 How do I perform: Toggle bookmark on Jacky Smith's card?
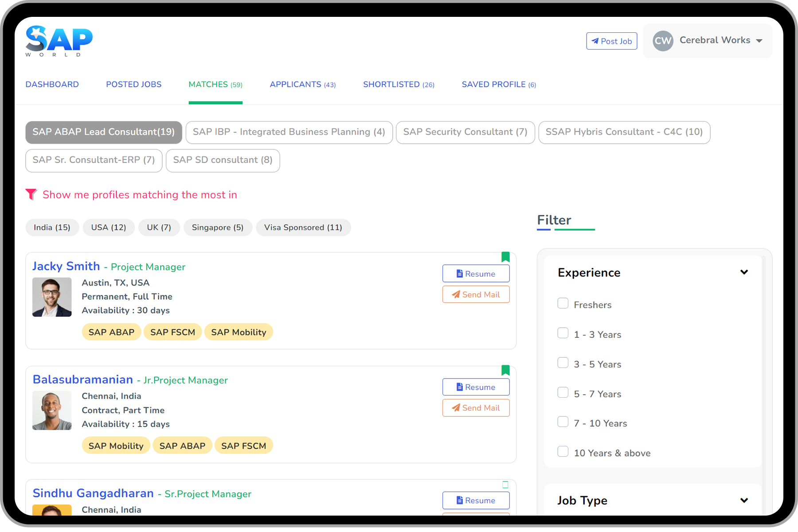pyautogui.click(x=505, y=257)
